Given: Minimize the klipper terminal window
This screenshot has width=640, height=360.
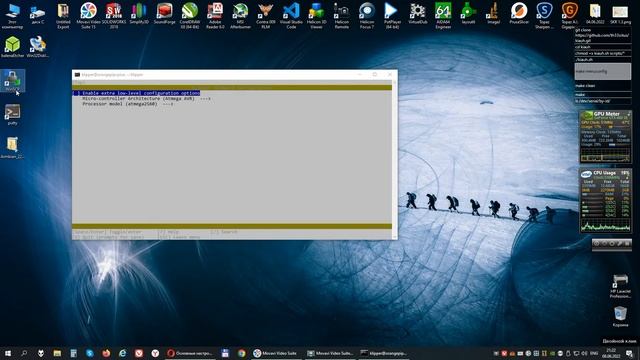Looking at the screenshot, I should click(x=360, y=74).
